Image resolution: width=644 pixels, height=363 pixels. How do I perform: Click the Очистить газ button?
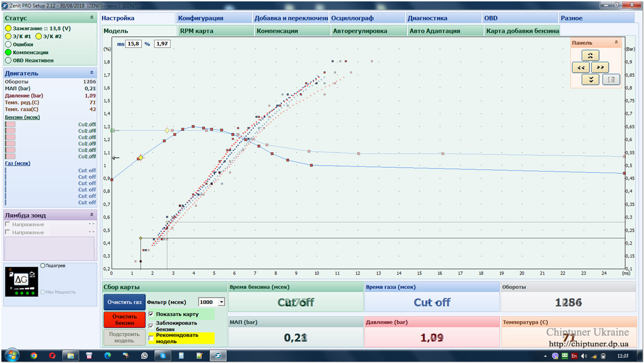[125, 302]
